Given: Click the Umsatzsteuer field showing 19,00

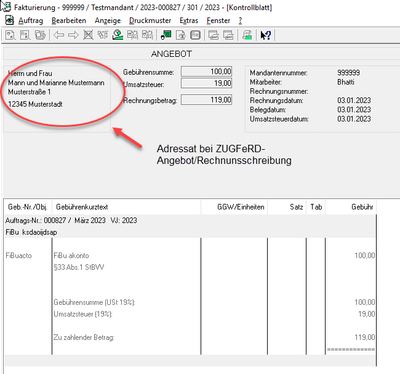Looking at the screenshot, I should click(x=206, y=83).
